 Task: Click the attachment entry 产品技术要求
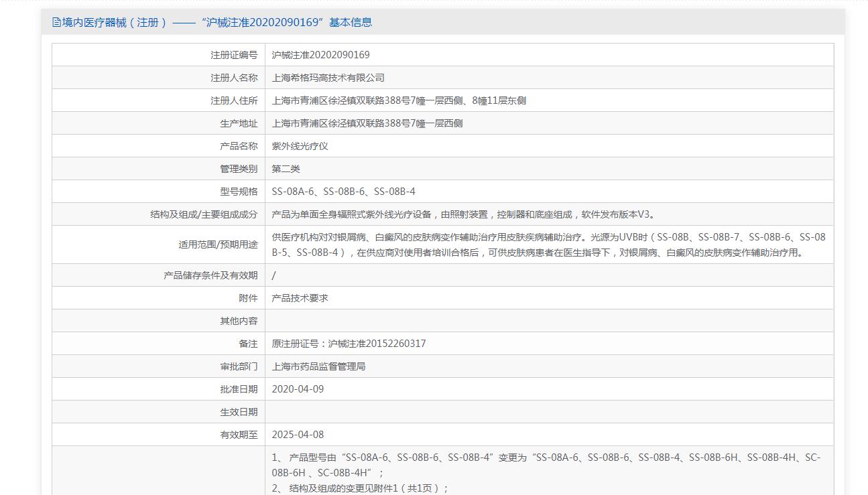[x=300, y=298]
